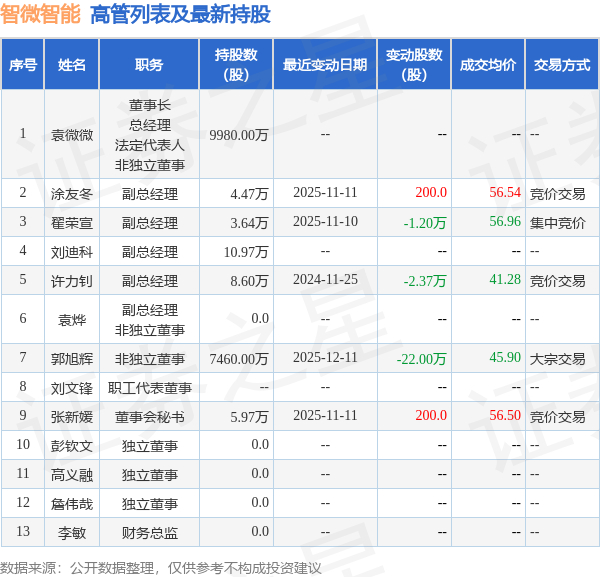Viewport: 600px width, 577px height.
Task: Click the name 高义融
Action: [72, 475]
